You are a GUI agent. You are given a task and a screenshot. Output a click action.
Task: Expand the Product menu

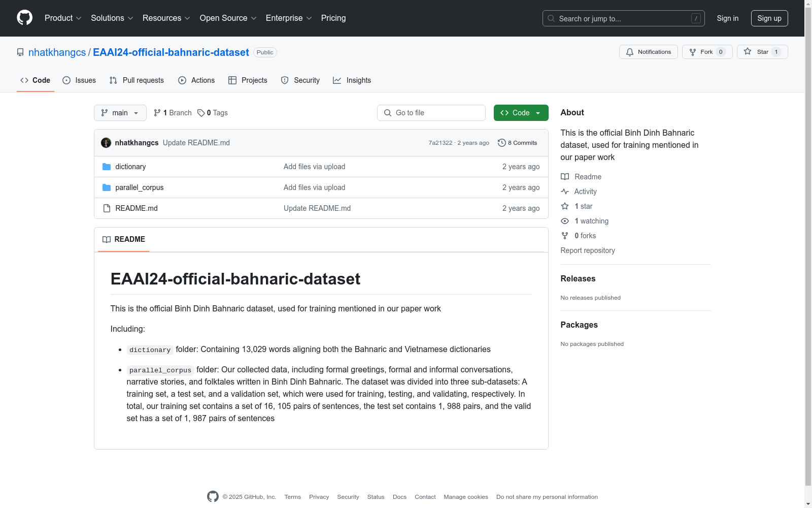pos(63,18)
